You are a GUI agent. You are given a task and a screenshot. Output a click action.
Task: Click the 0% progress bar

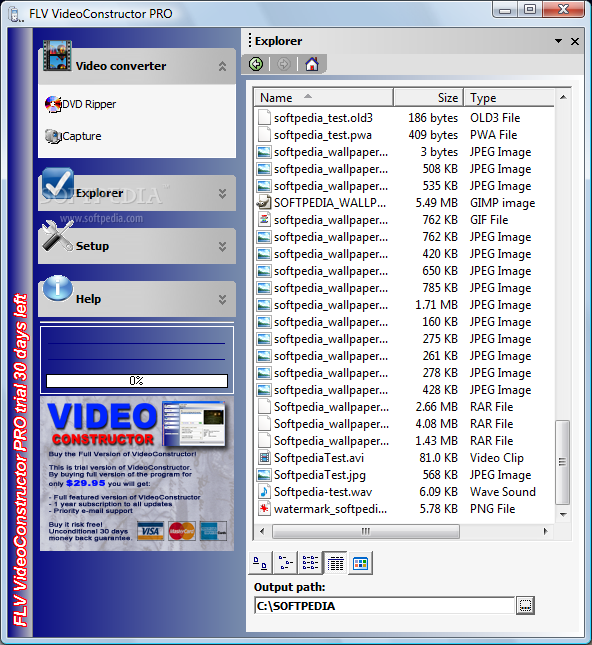coord(137,381)
